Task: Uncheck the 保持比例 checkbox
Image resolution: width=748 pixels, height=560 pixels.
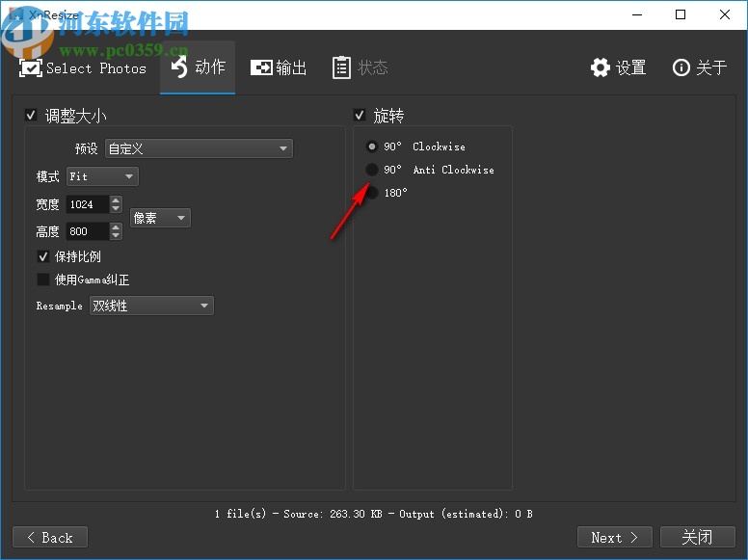Action: (x=43, y=256)
